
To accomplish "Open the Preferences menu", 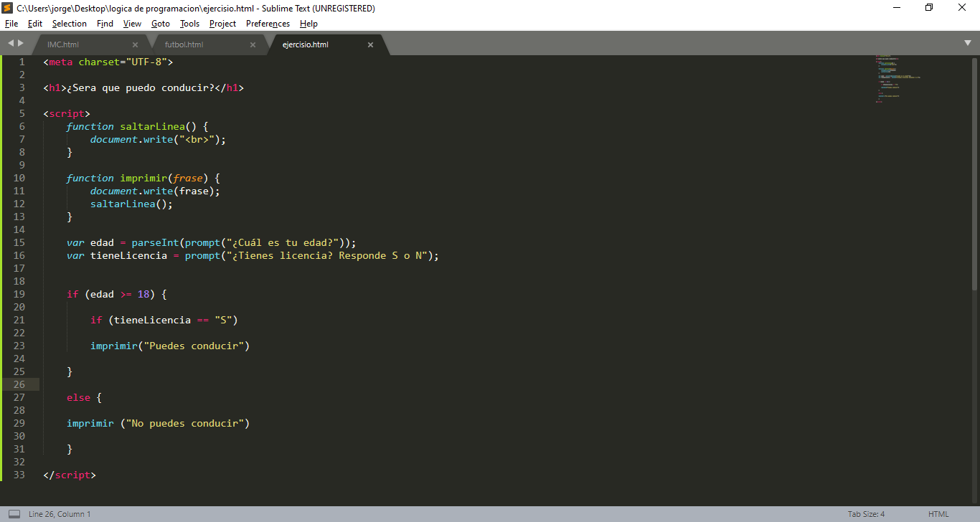I will [x=268, y=24].
